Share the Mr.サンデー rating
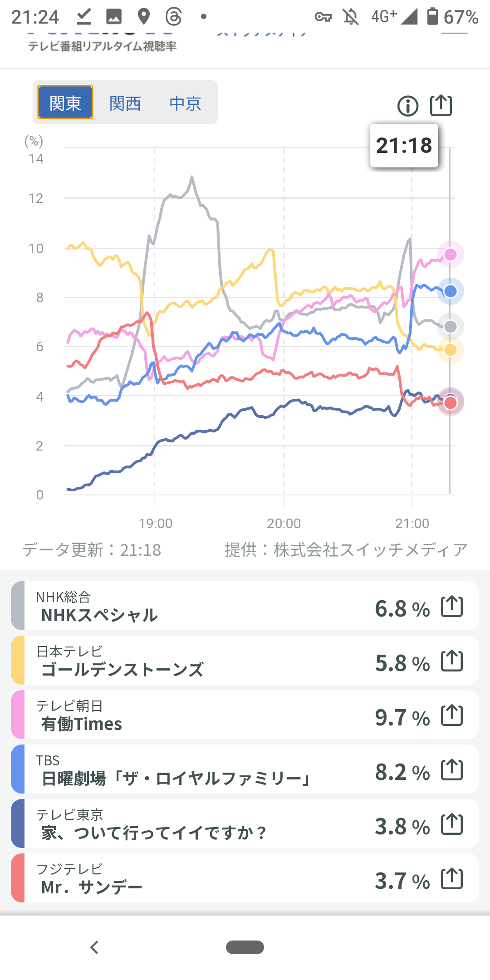The width and height of the screenshot is (490, 980). [x=452, y=879]
